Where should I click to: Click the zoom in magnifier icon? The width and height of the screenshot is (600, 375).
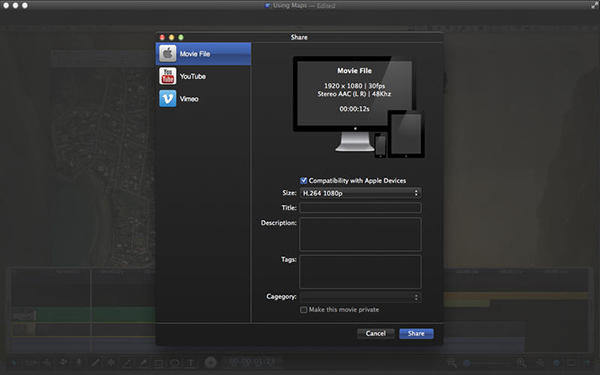tap(521, 362)
